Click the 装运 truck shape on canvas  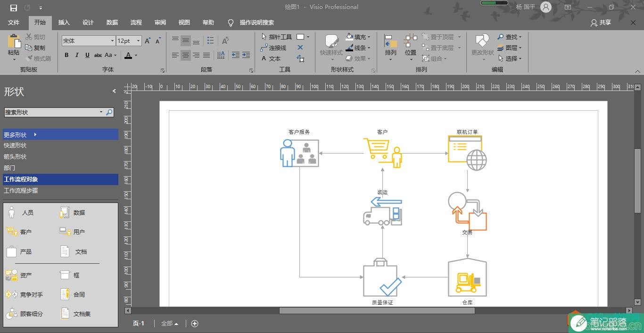click(x=383, y=211)
